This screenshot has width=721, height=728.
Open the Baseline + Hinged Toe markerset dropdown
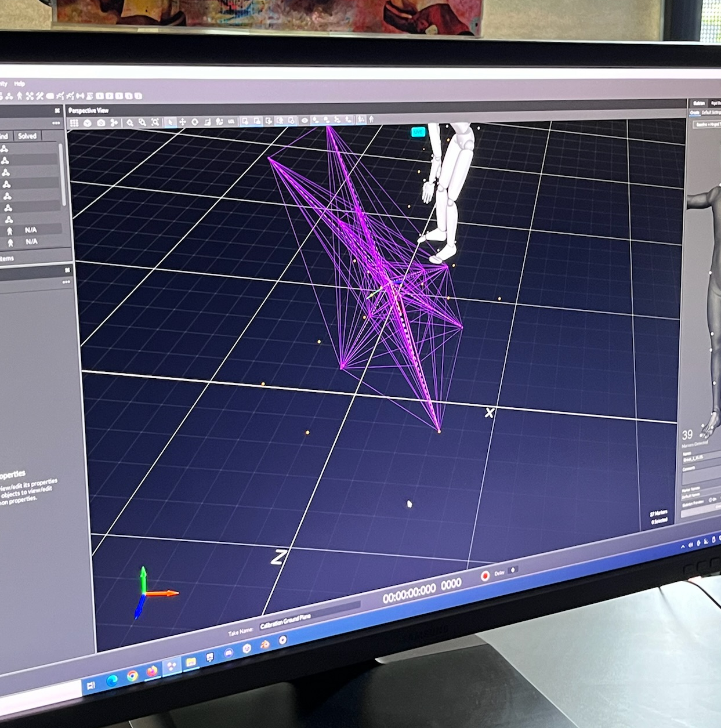click(x=706, y=124)
